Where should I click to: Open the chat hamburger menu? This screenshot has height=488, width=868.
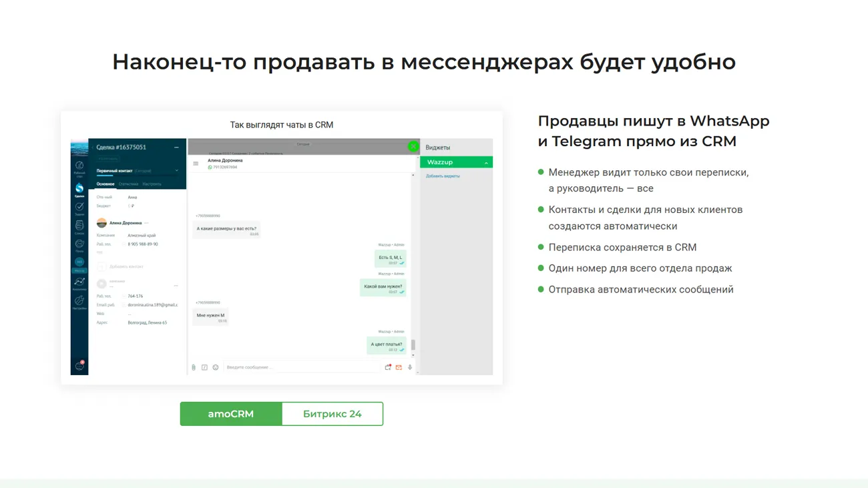[x=196, y=164]
